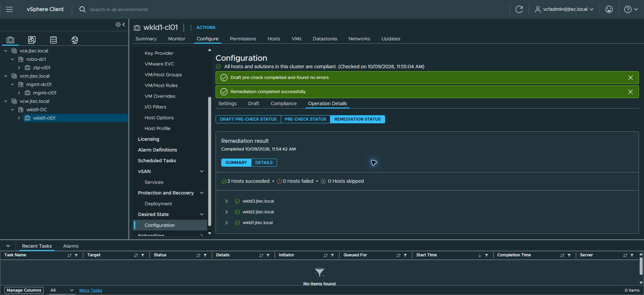Click the search in all environments field
The height and width of the screenshot is (295, 644).
coord(119,9)
